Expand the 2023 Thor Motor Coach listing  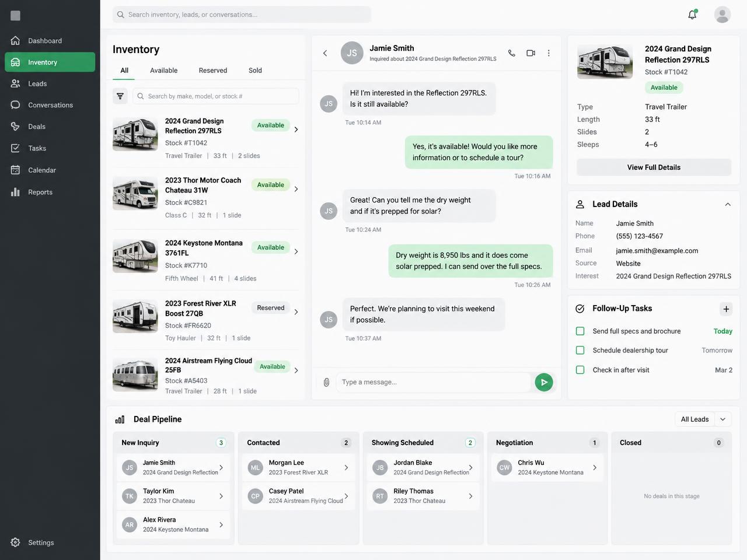[x=296, y=189]
